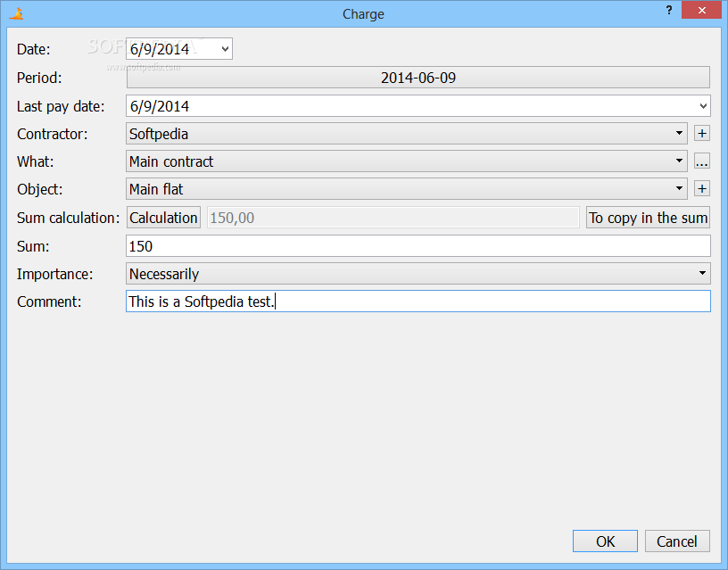Click the application icon in the title bar
Screen dimensions: 728x570
[16, 13]
